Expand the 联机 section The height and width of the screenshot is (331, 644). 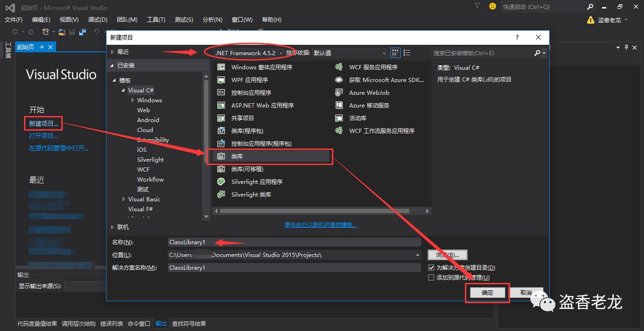[x=113, y=227]
